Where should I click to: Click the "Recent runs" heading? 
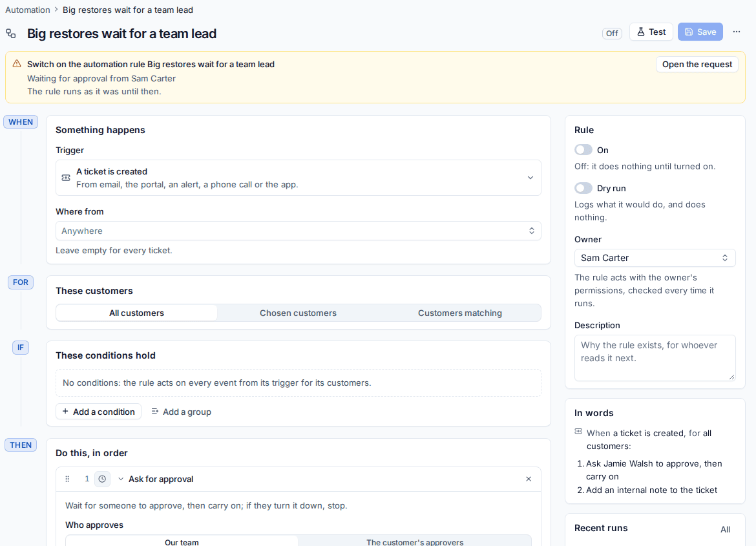[x=601, y=528]
